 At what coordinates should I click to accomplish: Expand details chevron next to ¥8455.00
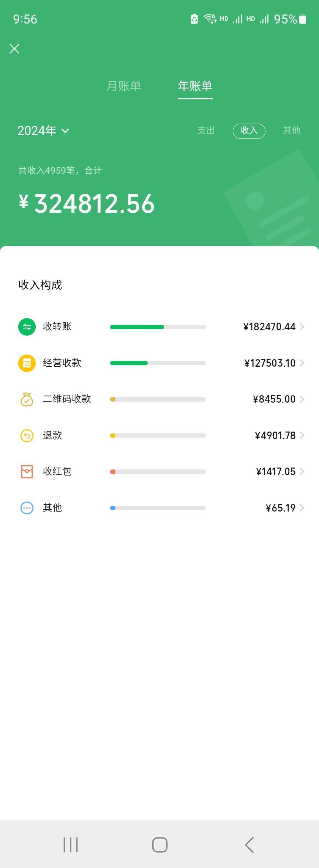point(302,399)
